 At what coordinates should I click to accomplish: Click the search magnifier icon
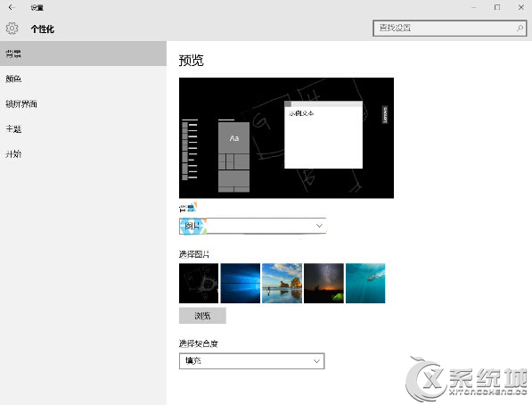click(520, 28)
